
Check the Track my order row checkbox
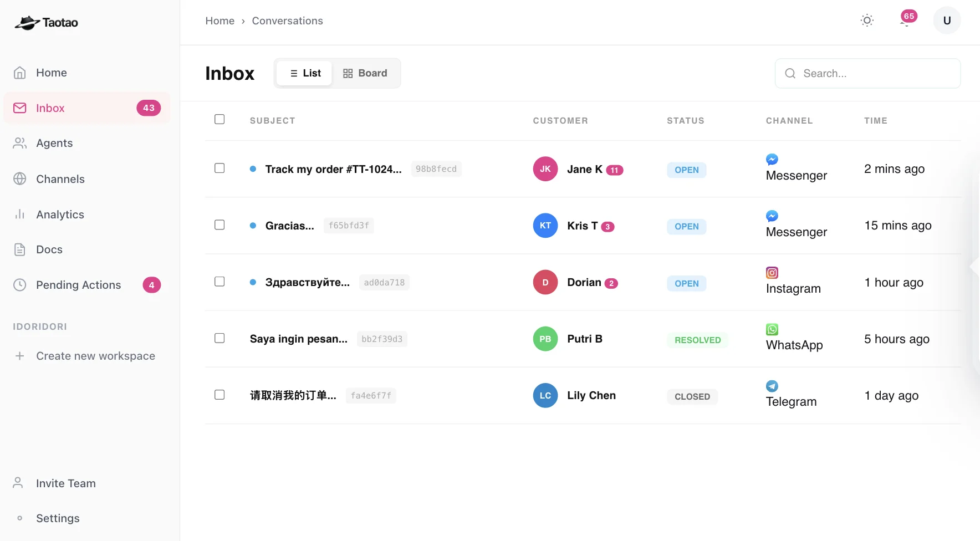click(220, 168)
